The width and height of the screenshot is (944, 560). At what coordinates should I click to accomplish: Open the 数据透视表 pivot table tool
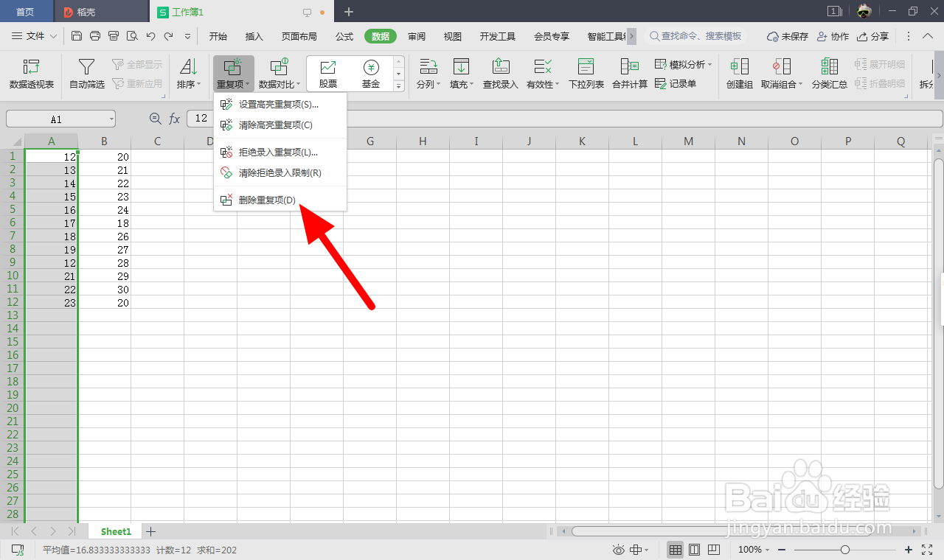click(32, 74)
